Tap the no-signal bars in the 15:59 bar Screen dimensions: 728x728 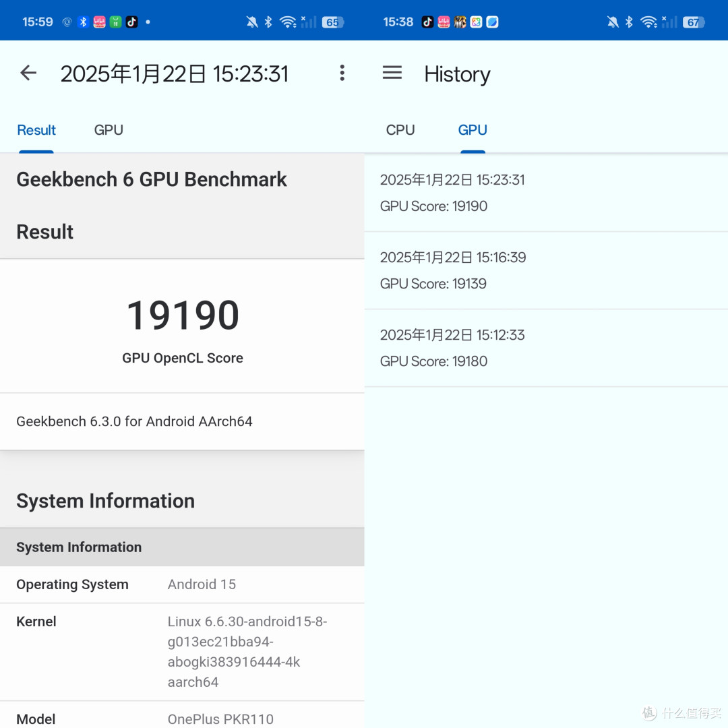tap(309, 22)
